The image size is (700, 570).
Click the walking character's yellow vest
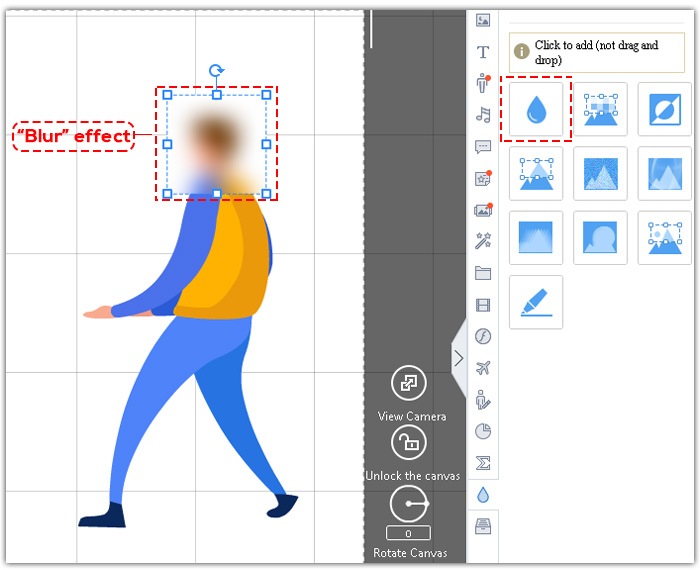click(x=225, y=257)
